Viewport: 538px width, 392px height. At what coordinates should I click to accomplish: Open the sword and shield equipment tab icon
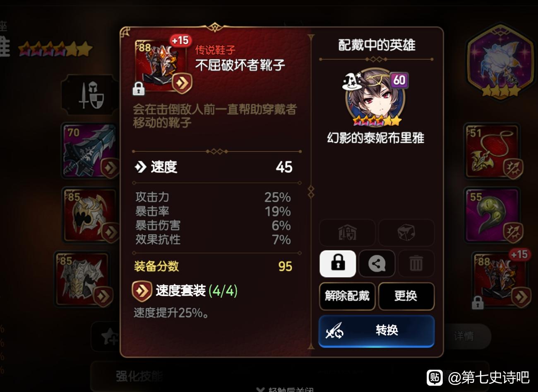(90, 95)
